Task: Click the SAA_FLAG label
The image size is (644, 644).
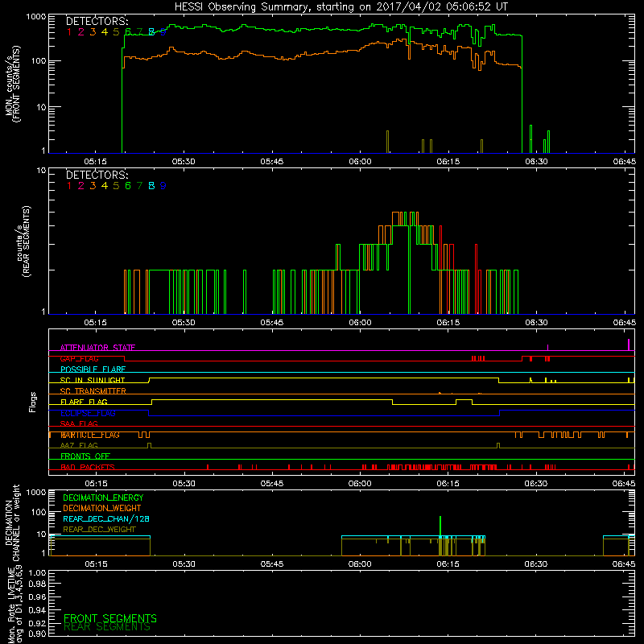Action: click(79, 423)
